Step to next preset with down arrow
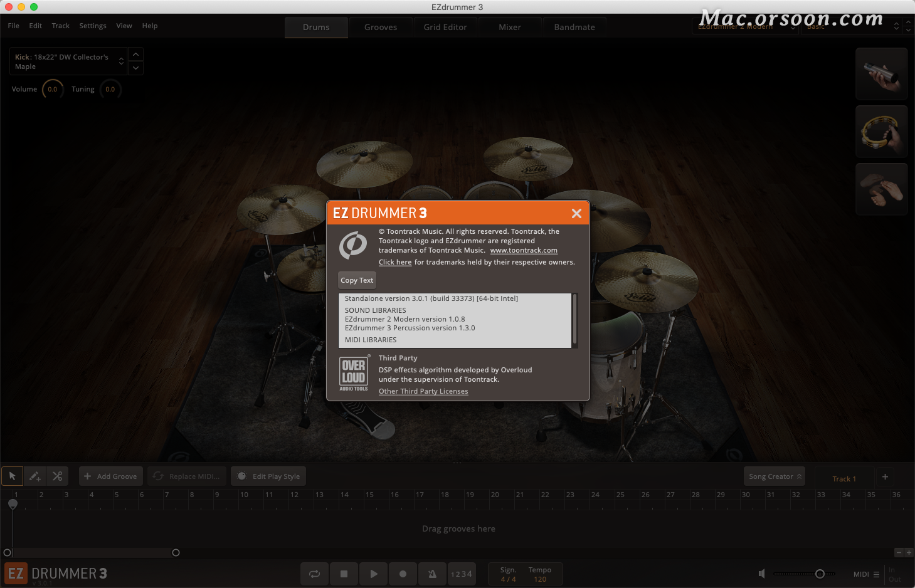The image size is (915, 588). pos(908,30)
